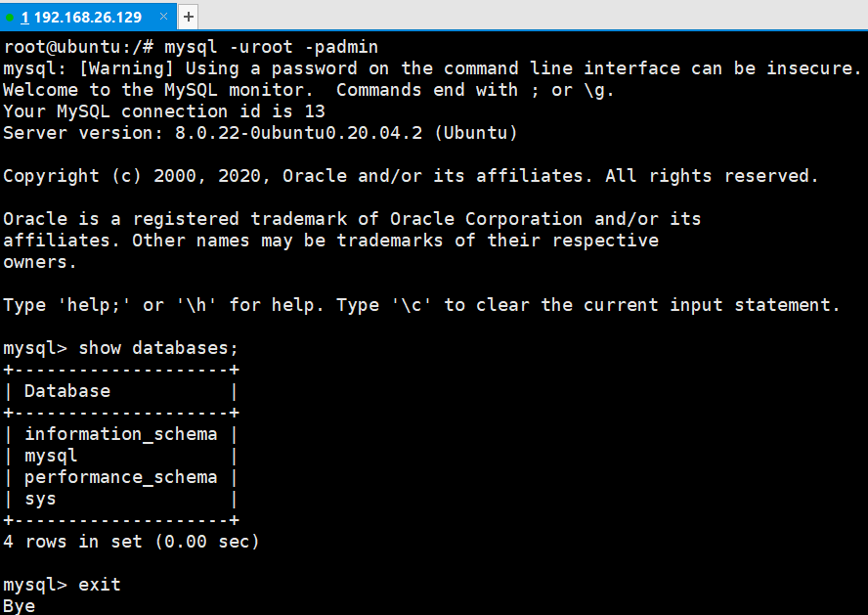Click the 'Database' column header text
Viewport: 868px width, 615px height.
point(66,391)
